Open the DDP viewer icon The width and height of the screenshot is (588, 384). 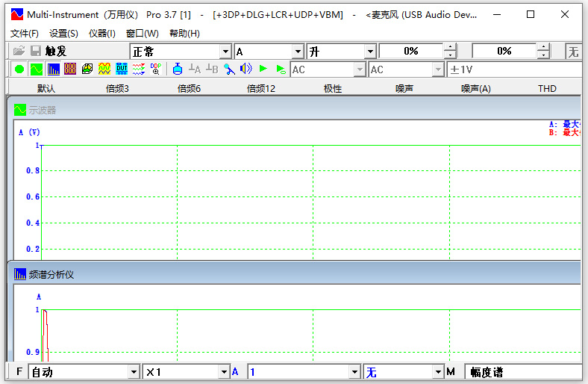(x=156, y=69)
